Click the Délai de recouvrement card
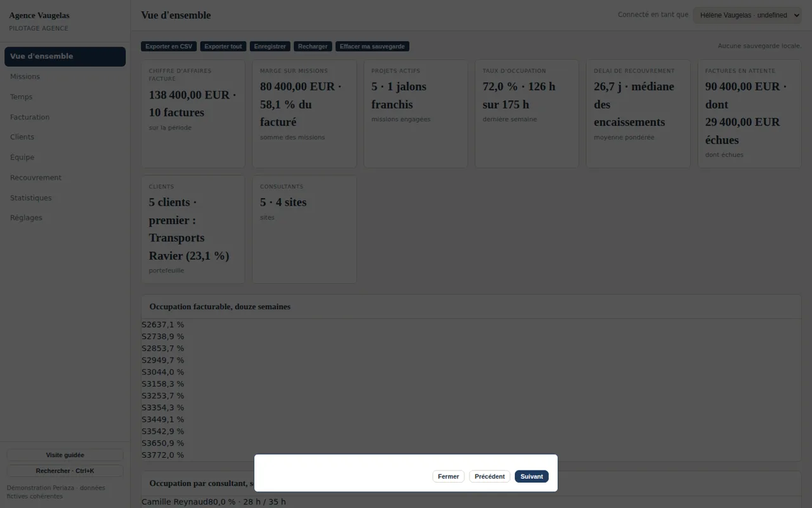 pyautogui.click(x=638, y=114)
